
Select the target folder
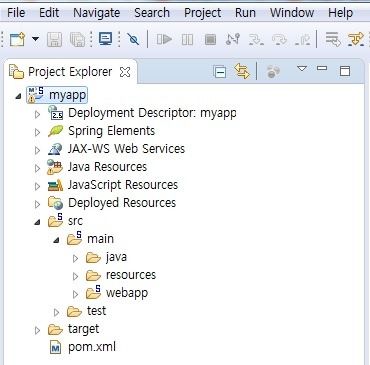click(x=83, y=329)
